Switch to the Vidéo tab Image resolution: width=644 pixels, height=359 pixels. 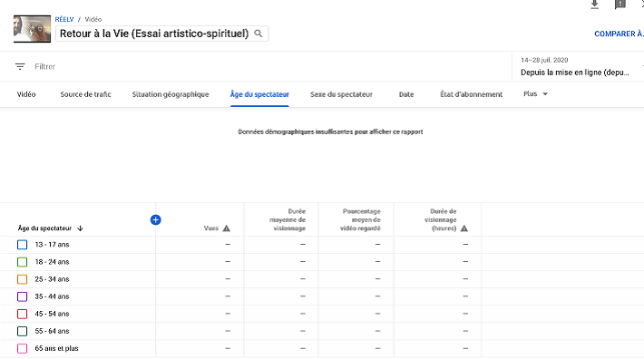[26, 94]
